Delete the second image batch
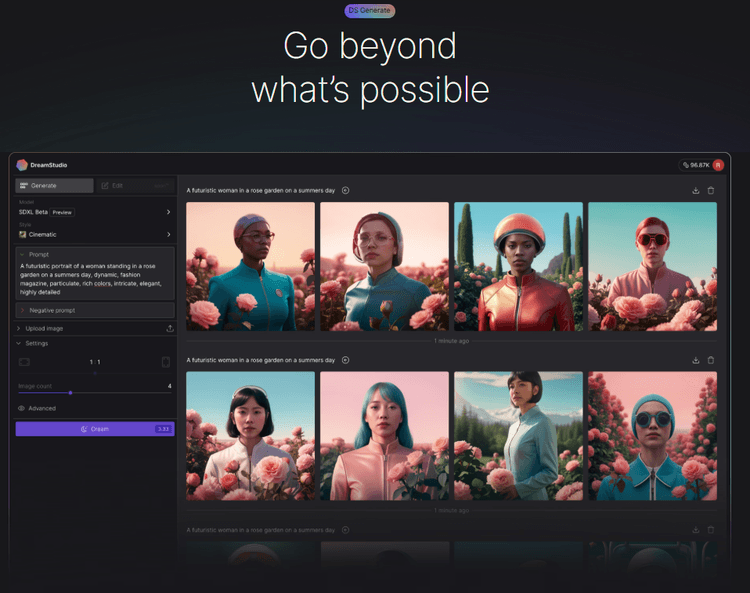 pyautogui.click(x=711, y=360)
